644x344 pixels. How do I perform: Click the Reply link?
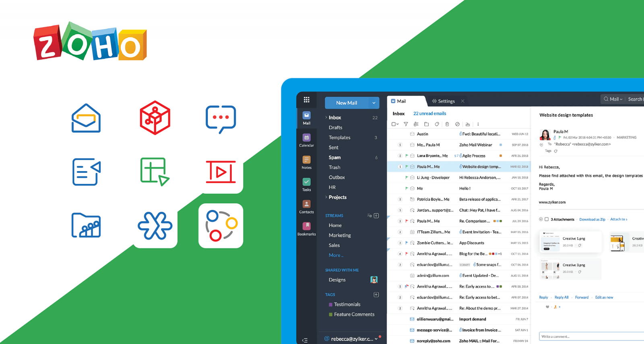[x=543, y=297]
